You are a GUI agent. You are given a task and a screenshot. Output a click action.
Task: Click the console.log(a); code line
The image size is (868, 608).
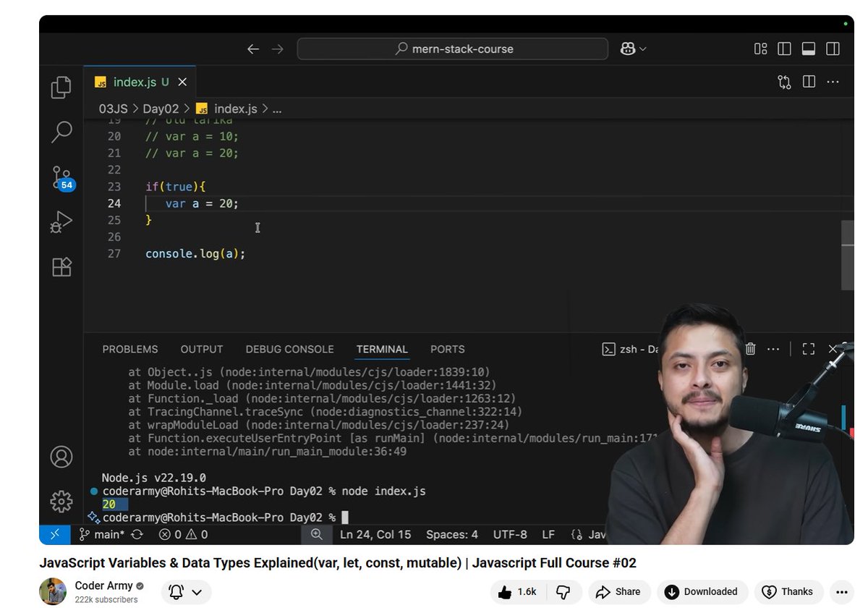195,254
